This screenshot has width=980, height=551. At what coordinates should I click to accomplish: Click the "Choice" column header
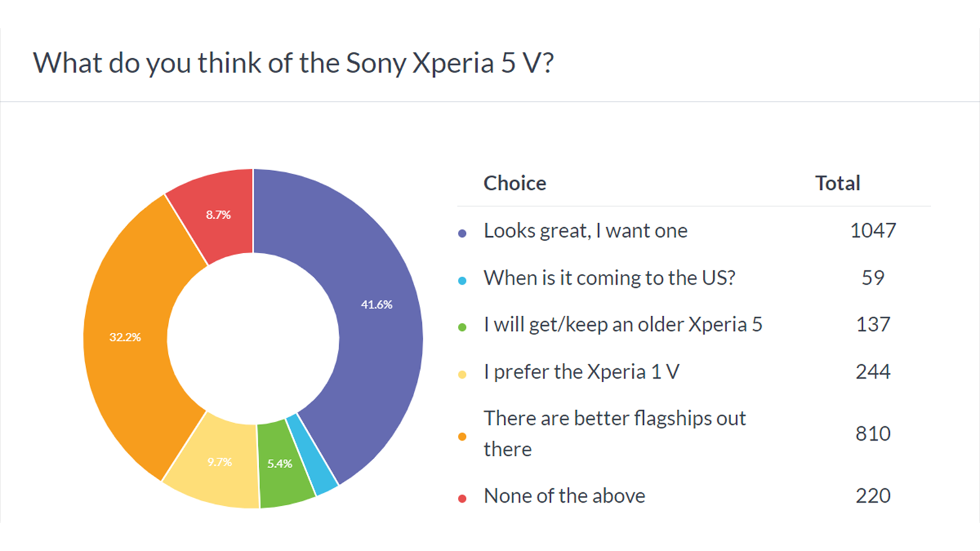point(515,183)
